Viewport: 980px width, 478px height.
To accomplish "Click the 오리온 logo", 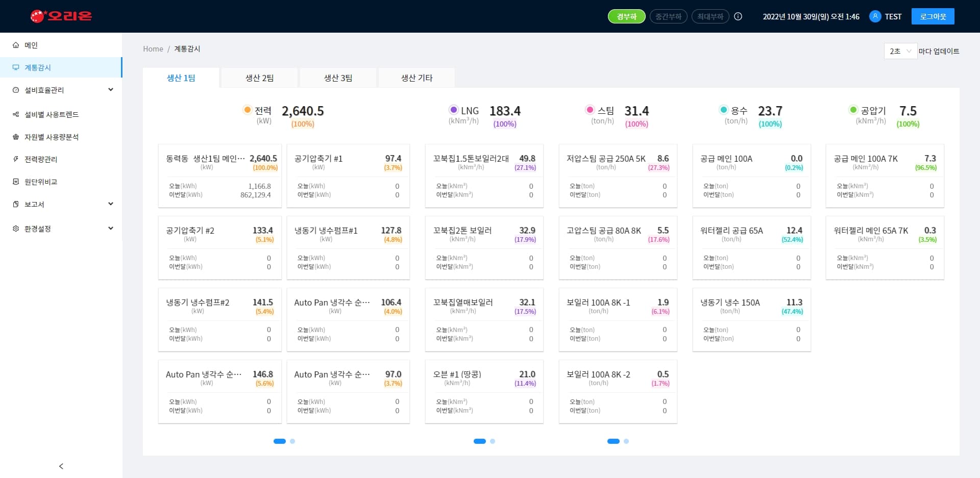I will pos(61,16).
